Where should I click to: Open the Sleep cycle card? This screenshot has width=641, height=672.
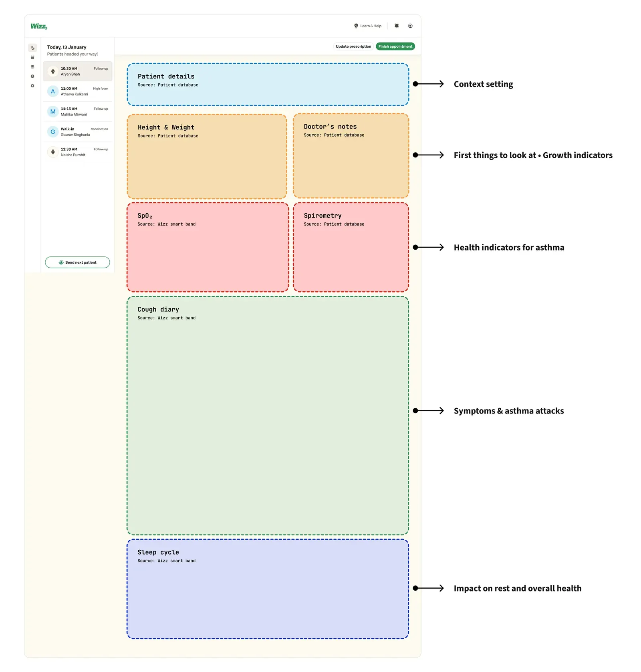point(268,589)
